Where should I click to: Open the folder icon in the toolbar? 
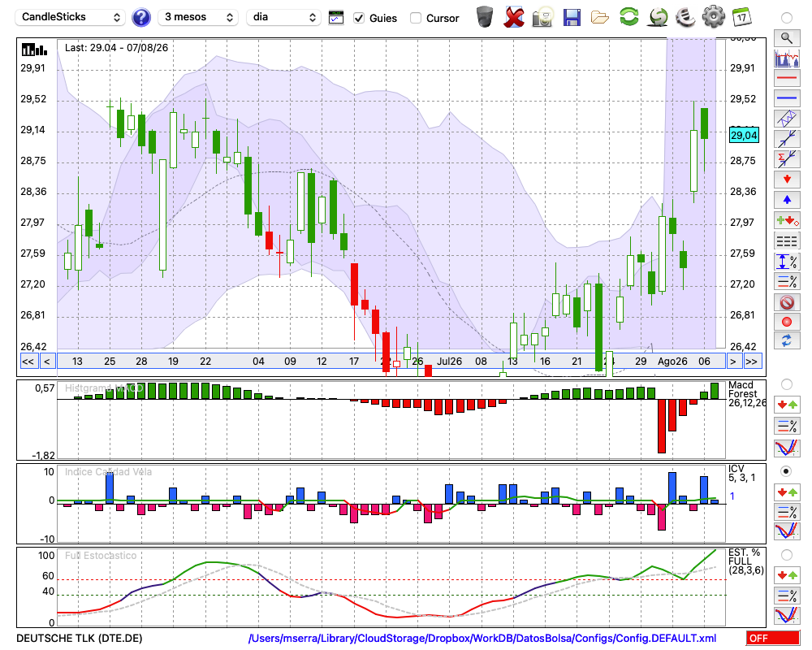coord(600,18)
